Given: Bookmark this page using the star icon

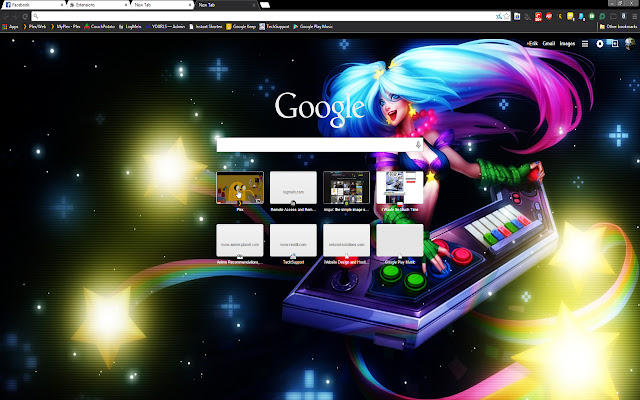Looking at the screenshot, I should coord(507,16).
